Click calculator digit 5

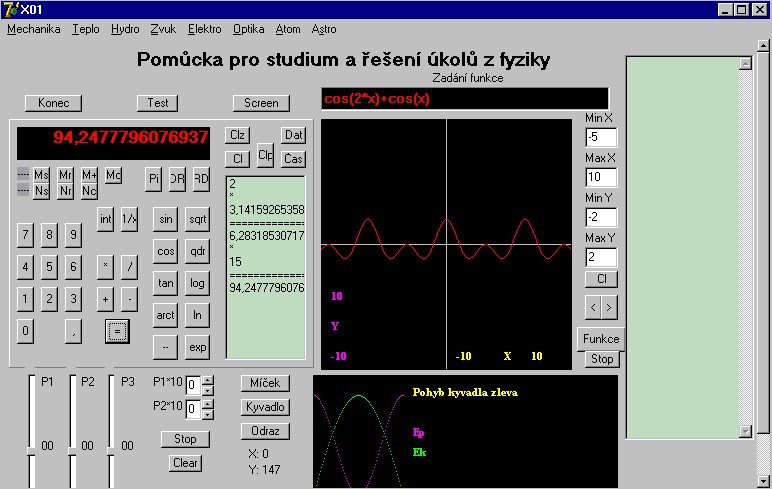[49, 267]
